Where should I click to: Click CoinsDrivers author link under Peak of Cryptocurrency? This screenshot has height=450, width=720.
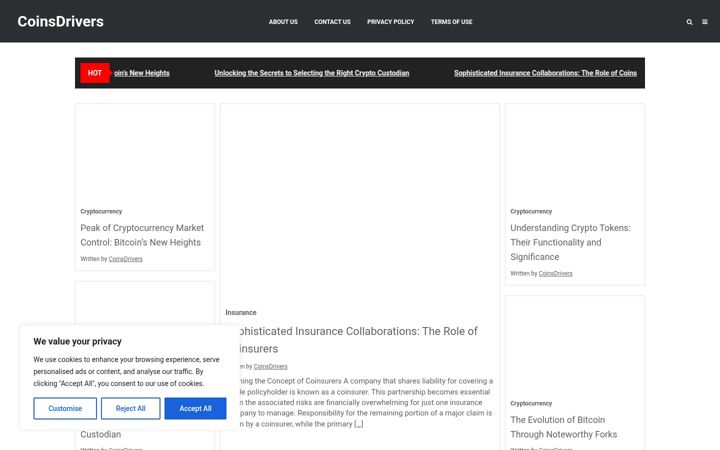pos(125,259)
